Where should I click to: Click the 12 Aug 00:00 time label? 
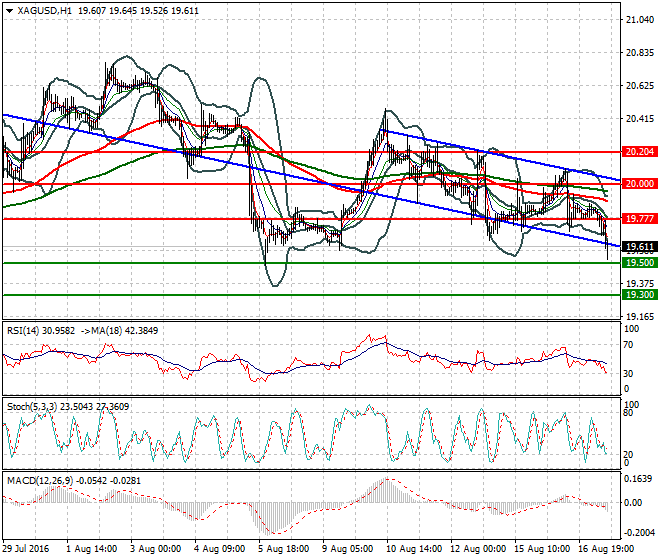coord(478,549)
